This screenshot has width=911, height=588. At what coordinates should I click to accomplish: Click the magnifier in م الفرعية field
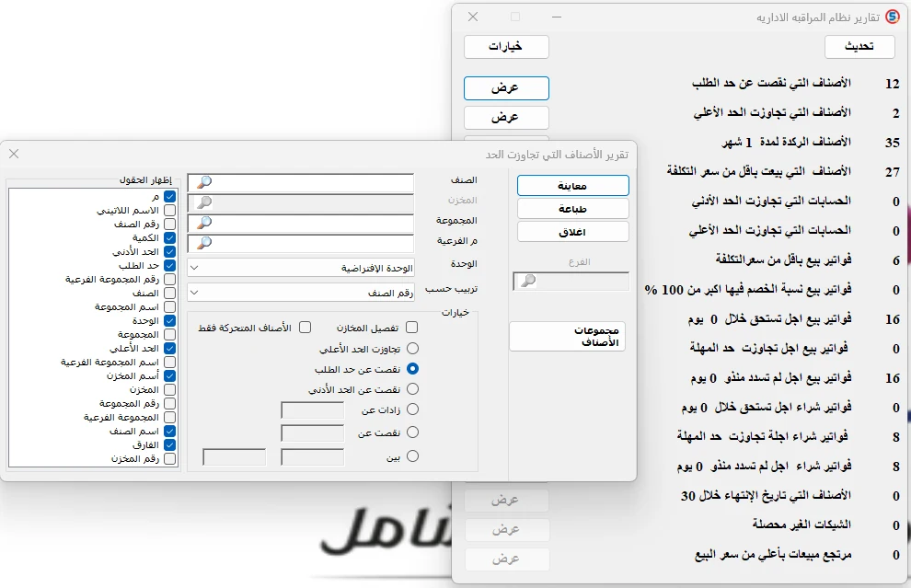point(204,244)
